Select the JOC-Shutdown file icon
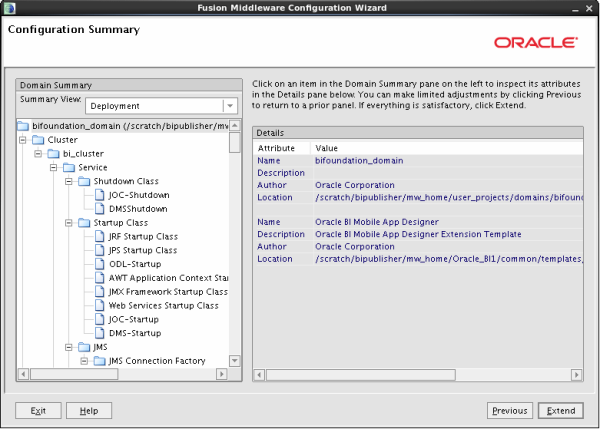Viewport: 600px width, 429px height. (x=100, y=195)
